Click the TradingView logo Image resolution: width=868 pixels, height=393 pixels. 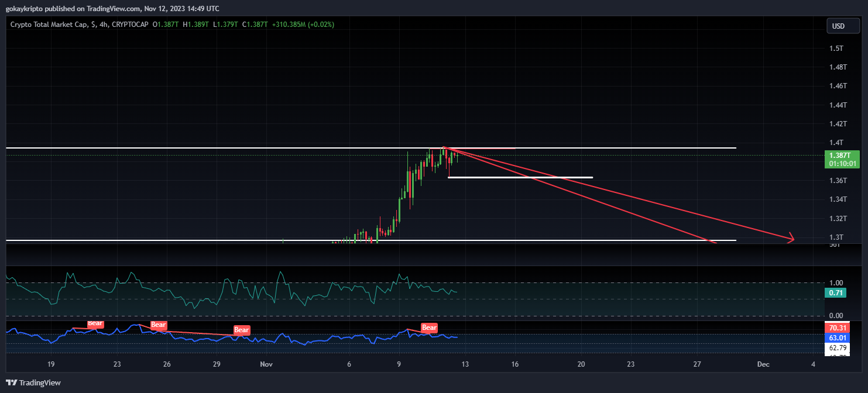coord(33,382)
